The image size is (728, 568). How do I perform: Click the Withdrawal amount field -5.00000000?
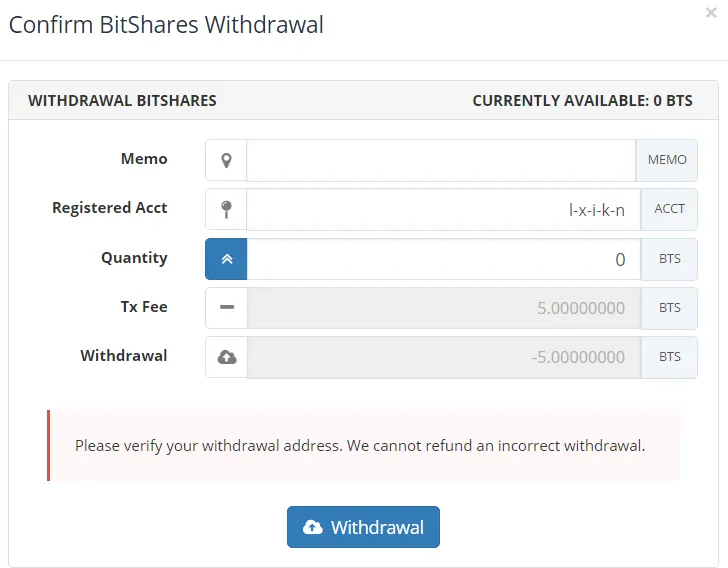tap(444, 357)
